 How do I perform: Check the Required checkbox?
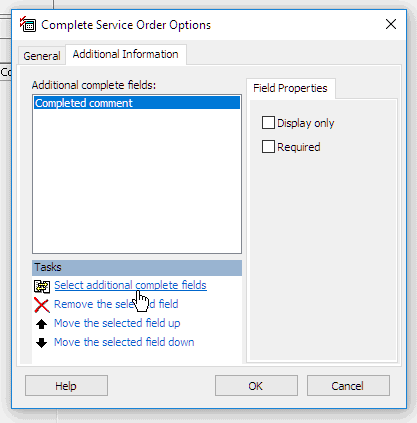pyautogui.click(x=268, y=147)
